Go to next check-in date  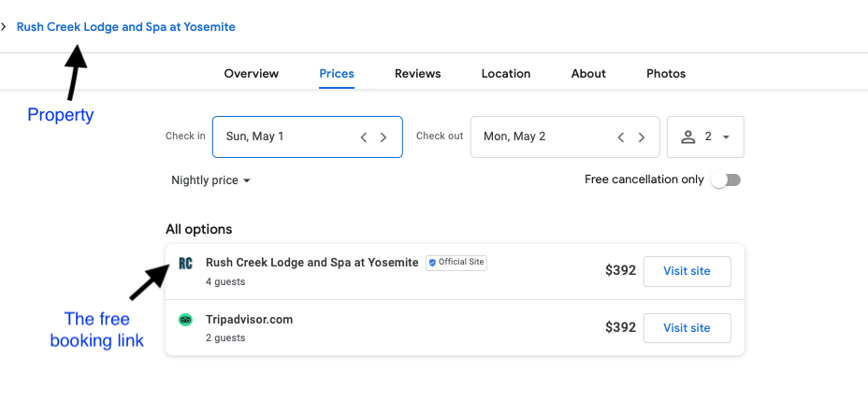click(x=383, y=136)
